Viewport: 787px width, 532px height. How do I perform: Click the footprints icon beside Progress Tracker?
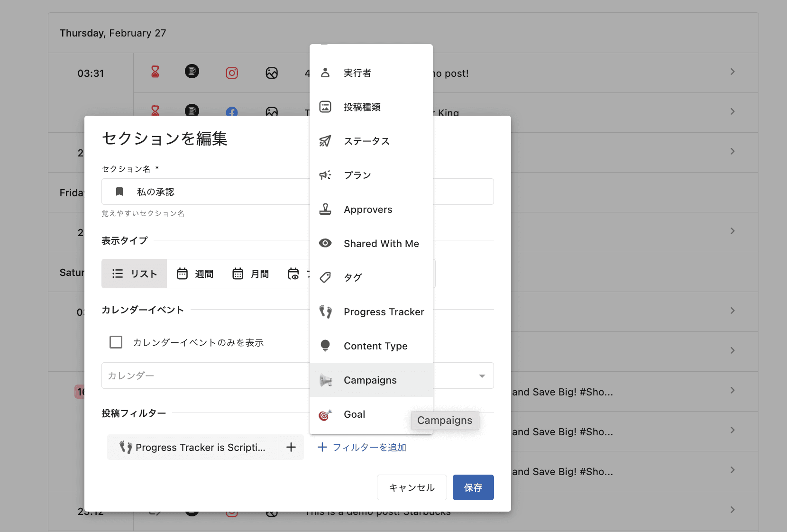click(325, 312)
